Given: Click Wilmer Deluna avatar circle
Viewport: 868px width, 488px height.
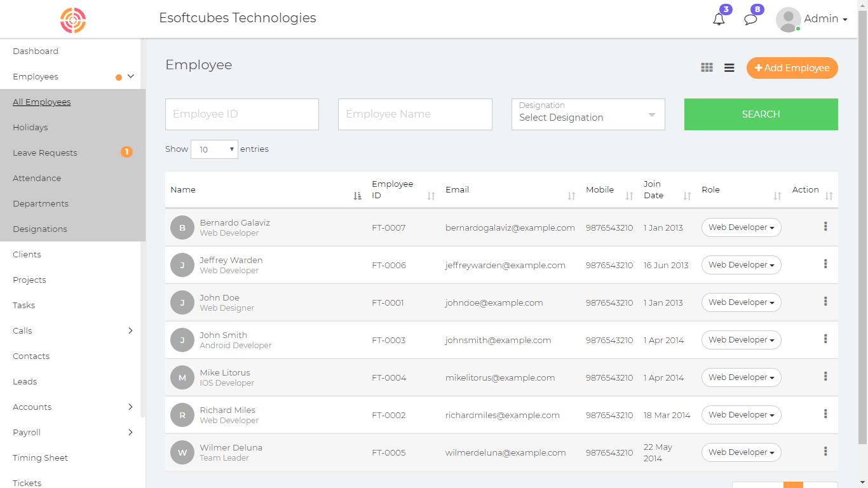Looking at the screenshot, I should coord(182,452).
